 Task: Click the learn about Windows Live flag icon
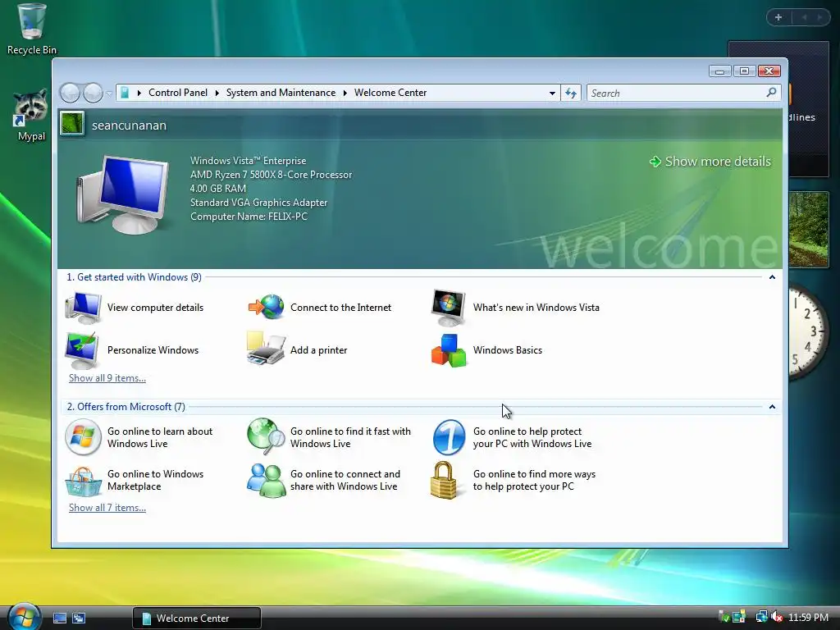[x=83, y=437]
